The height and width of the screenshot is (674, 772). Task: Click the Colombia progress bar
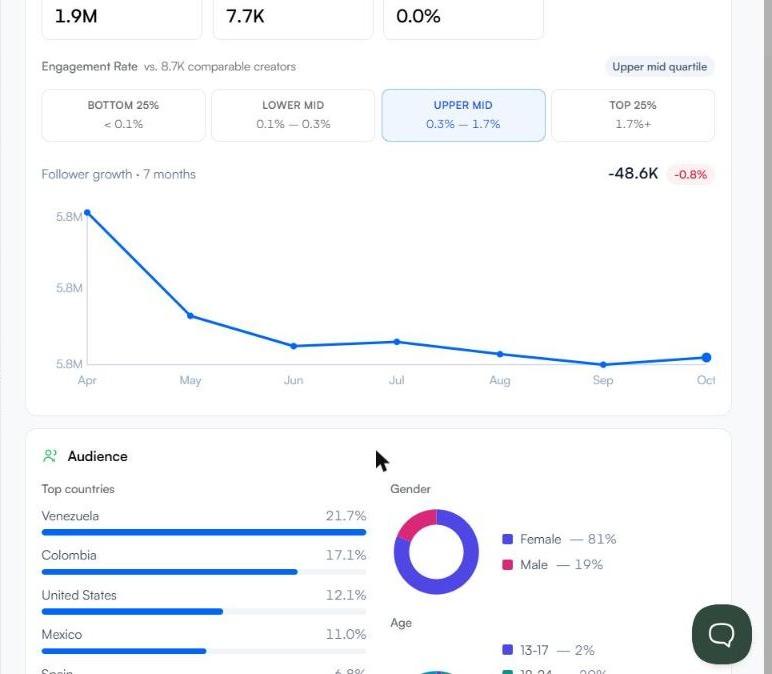[x=204, y=572]
